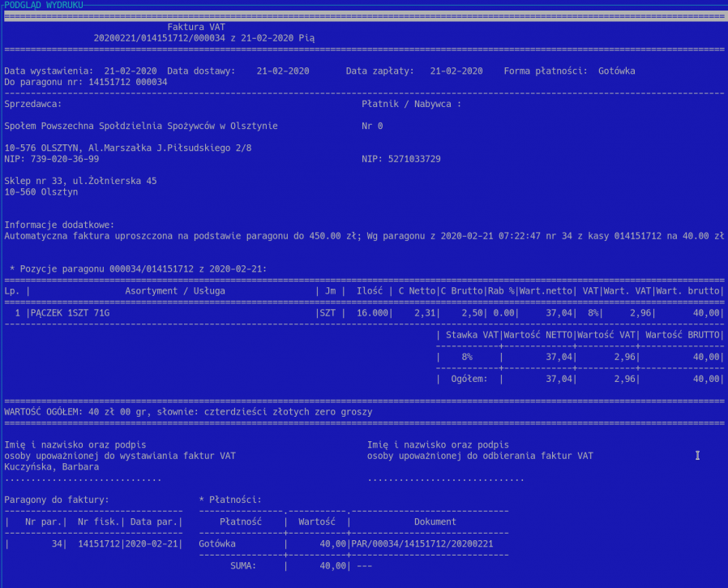This screenshot has width=728, height=588.
Task: Click document reference PAR/00034/14151712/20200221
Action: (x=422, y=543)
